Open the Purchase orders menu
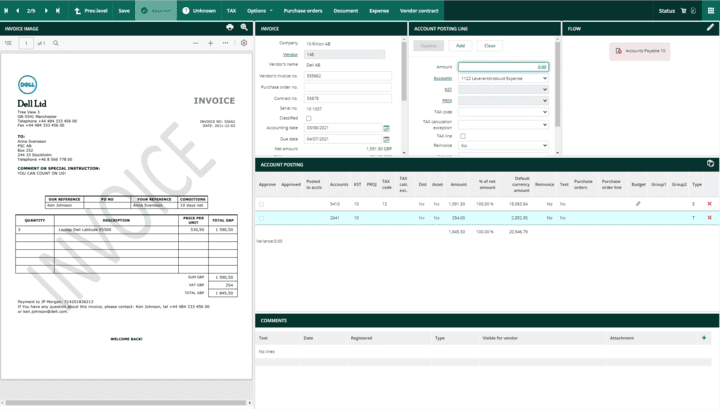Viewport: 720px width, 409px height. [303, 10]
